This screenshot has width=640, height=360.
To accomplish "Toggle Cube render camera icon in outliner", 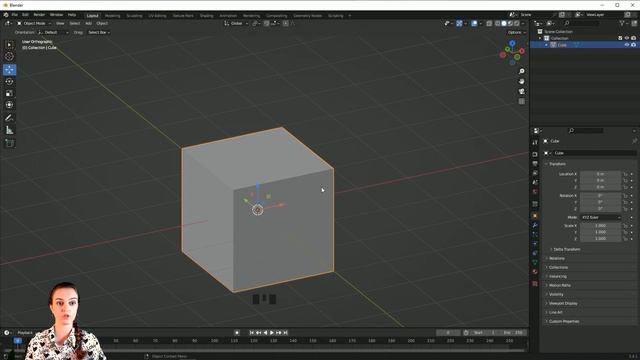I will [633, 44].
